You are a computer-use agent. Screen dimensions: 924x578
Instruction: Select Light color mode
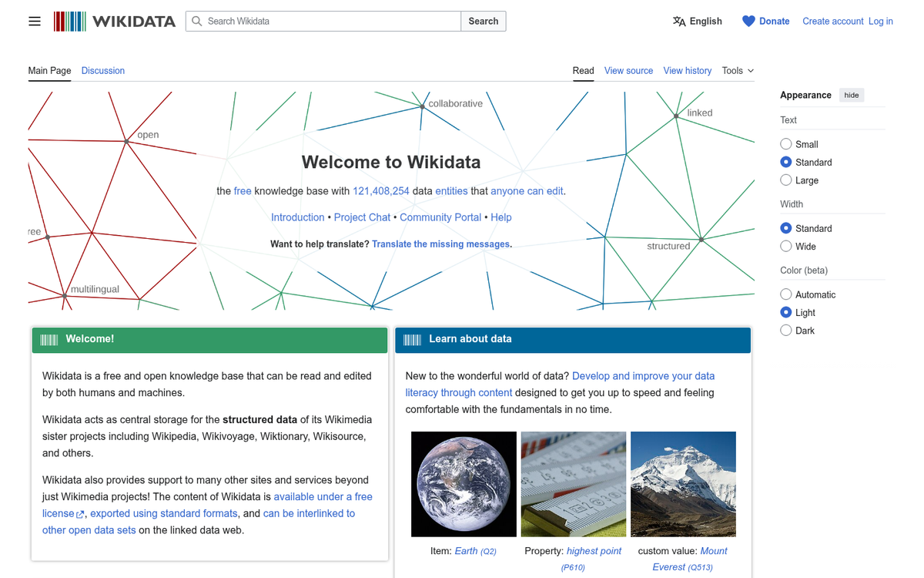click(785, 312)
